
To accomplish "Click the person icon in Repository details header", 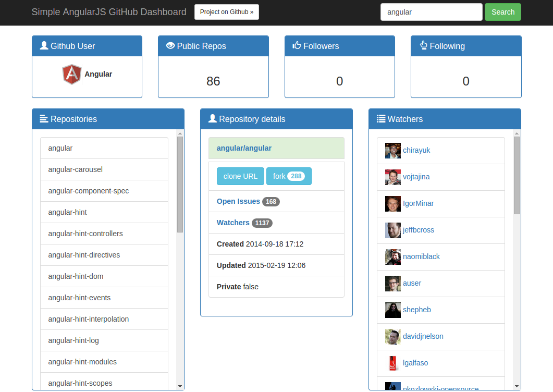I will [x=212, y=118].
